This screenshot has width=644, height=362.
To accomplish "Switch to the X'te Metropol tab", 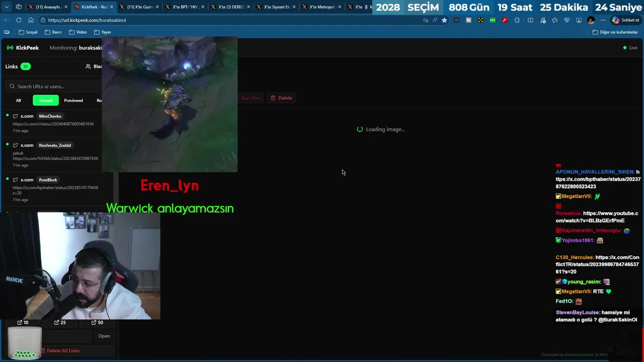I will click(x=321, y=7).
